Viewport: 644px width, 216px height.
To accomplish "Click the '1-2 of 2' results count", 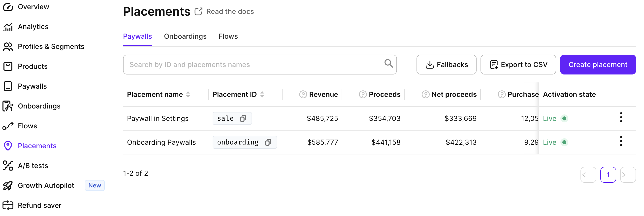I will (x=135, y=173).
